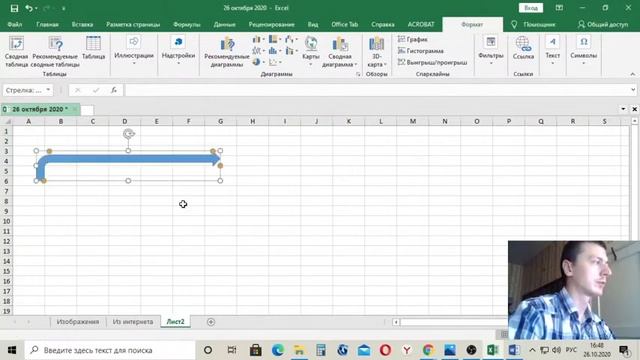The width and height of the screenshot is (640, 360).
Task: Insert Win/Loss sparkline (Выигрыш/проигрыш)
Action: point(432,62)
